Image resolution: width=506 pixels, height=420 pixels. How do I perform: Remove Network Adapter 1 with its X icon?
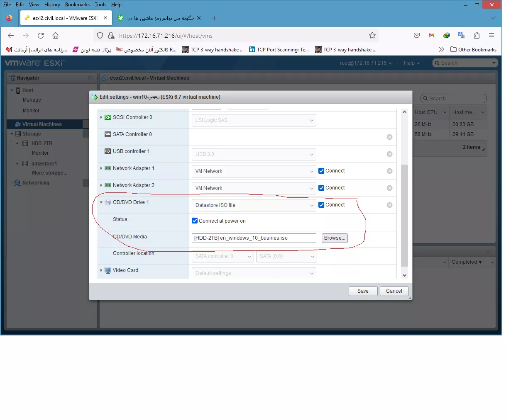click(x=389, y=171)
